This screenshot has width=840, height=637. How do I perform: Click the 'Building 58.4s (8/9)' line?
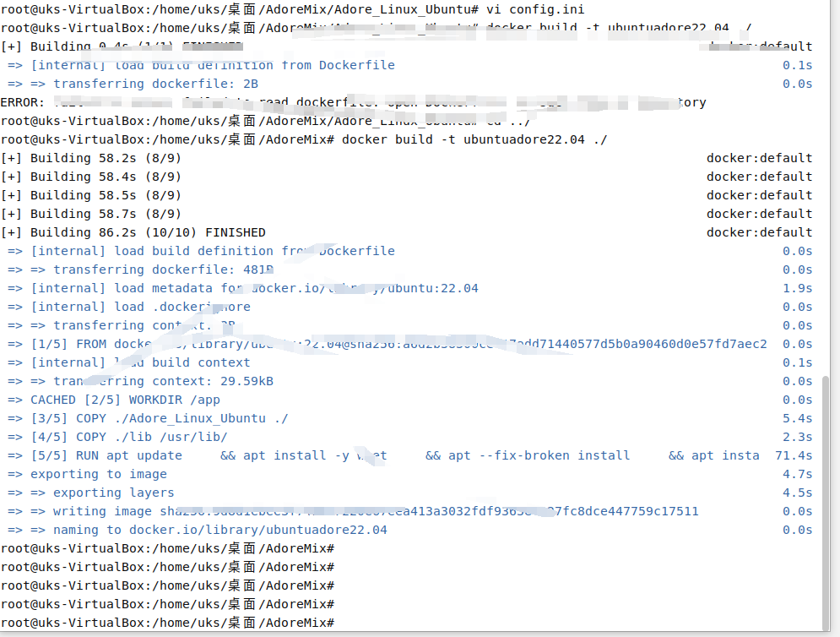pyautogui.click(x=91, y=177)
